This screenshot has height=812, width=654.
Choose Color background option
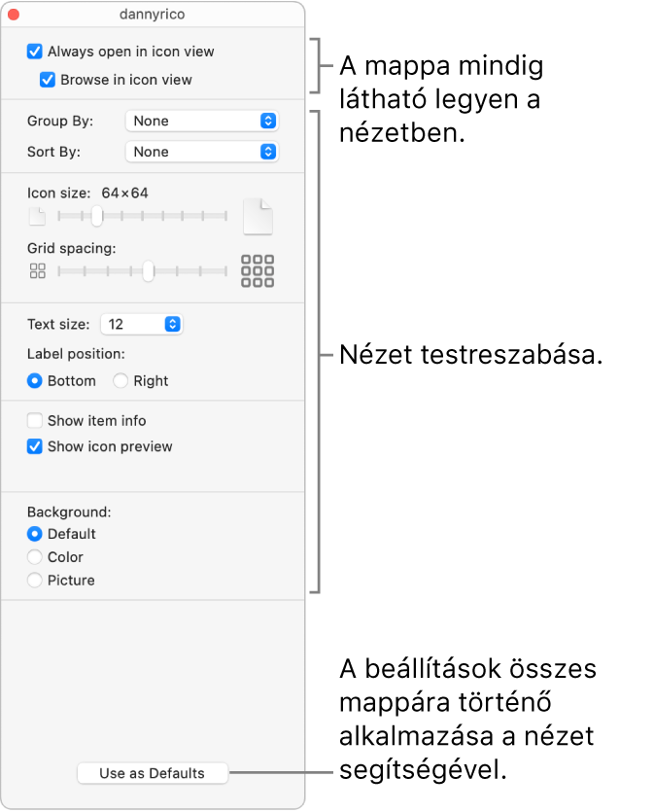click(x=35, y=557)
